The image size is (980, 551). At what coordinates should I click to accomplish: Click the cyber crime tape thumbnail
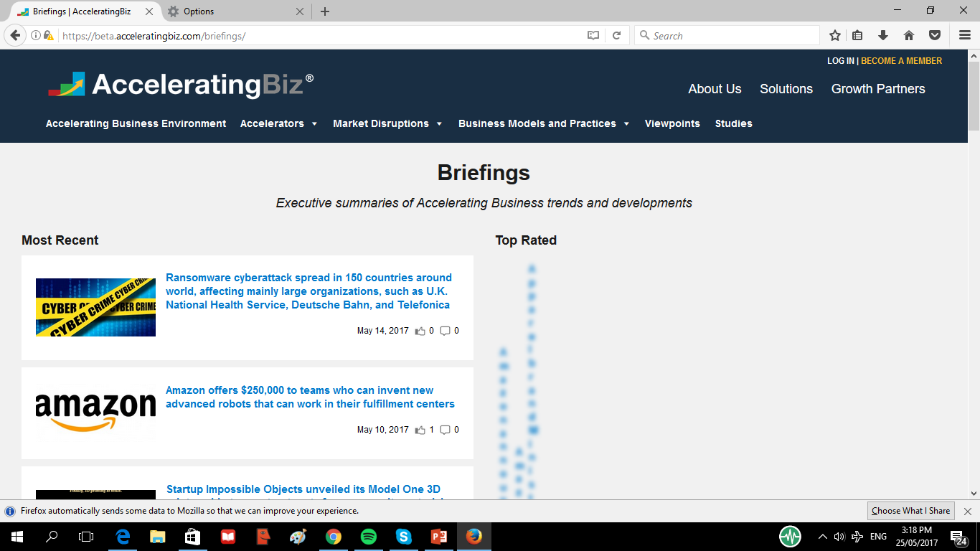(95, 307)
